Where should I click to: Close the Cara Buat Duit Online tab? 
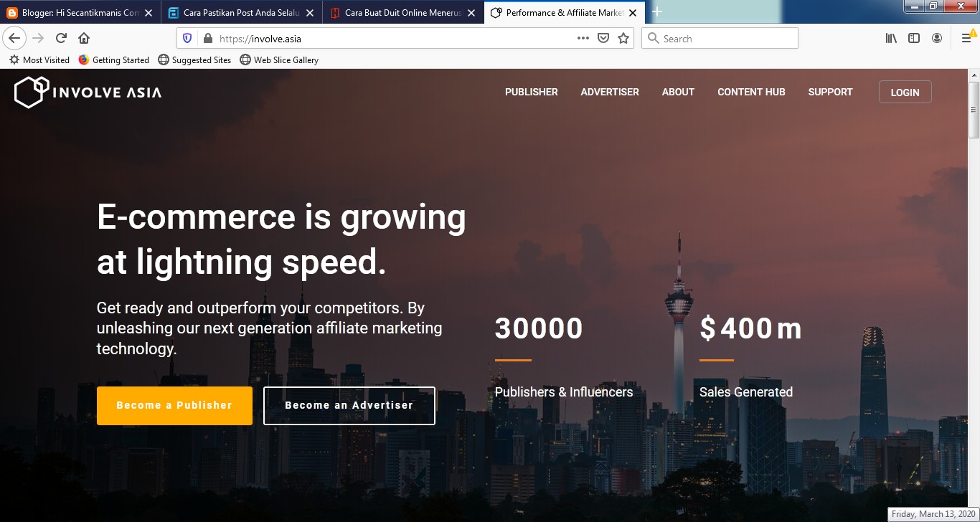[x=471, y=13]
